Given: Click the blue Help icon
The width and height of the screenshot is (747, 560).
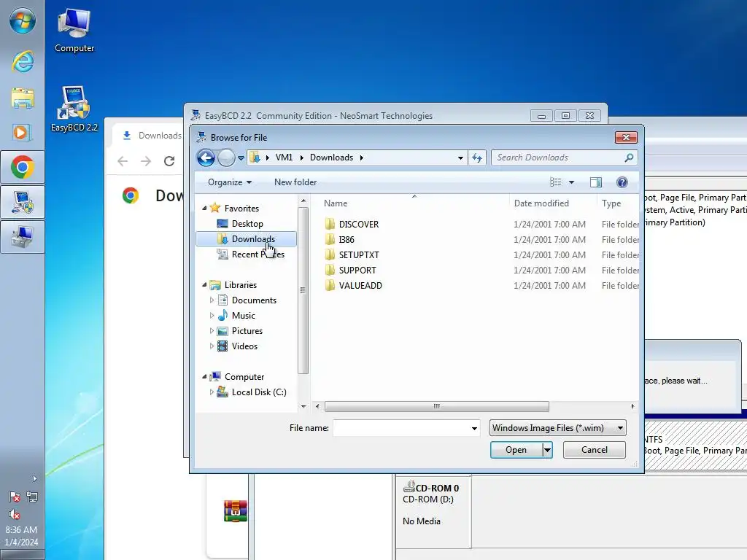Looking at the screenshot, I should click(x=622, y=182).
